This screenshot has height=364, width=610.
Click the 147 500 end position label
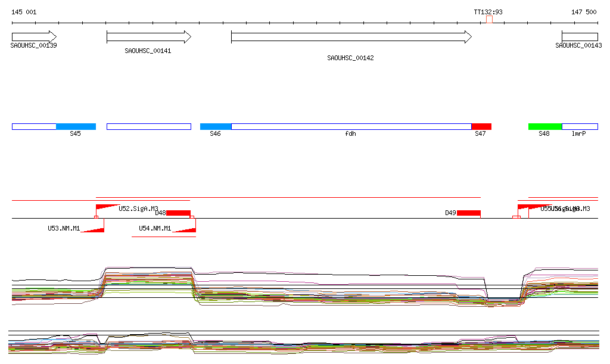(x=584, y=12)
